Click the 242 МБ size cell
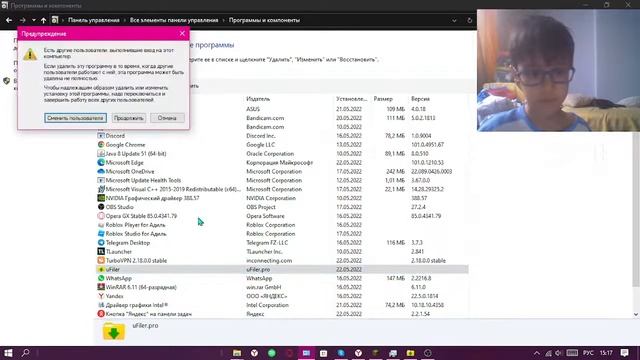640x360 pixels. tap(396, 171)
